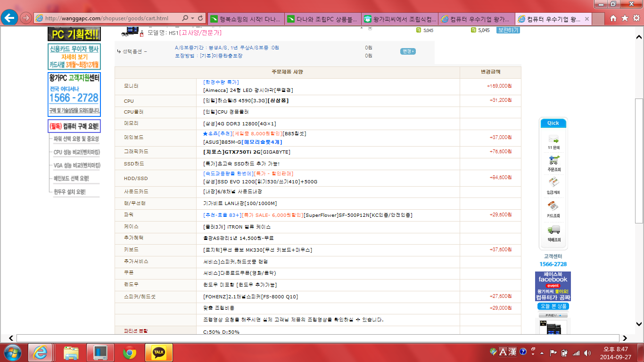644x362 pixels.
Task: Click the 변경 option change button
Action: (408, 51)
